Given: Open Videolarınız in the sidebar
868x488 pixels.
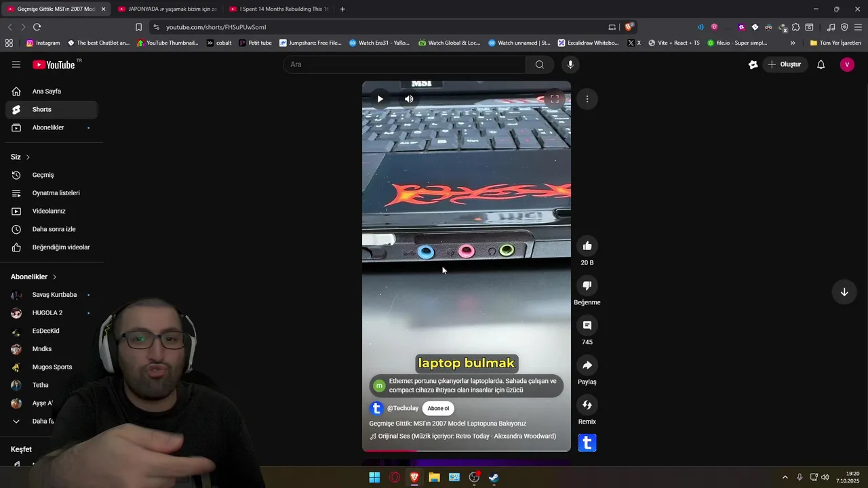Looking at the screenshot, I should click(x=52, y=211).
